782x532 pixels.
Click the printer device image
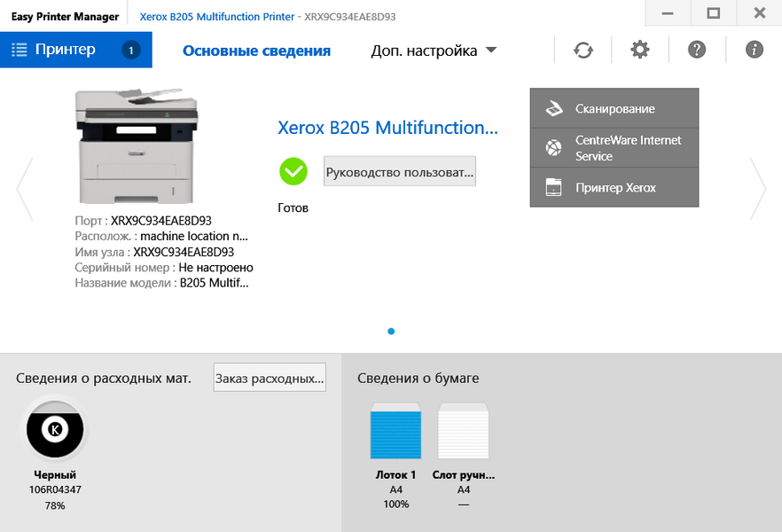[137, 146]
